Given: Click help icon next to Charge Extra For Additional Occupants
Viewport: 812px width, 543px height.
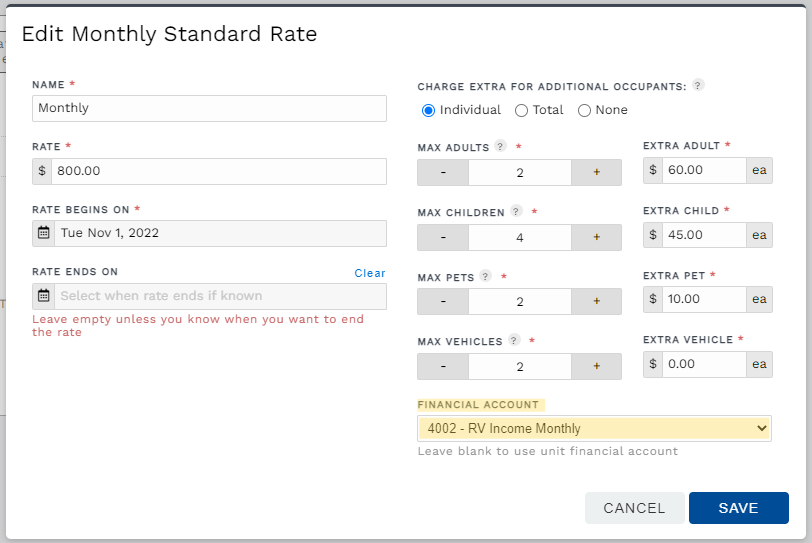Looking at the screenshot, I should [698, 85].
